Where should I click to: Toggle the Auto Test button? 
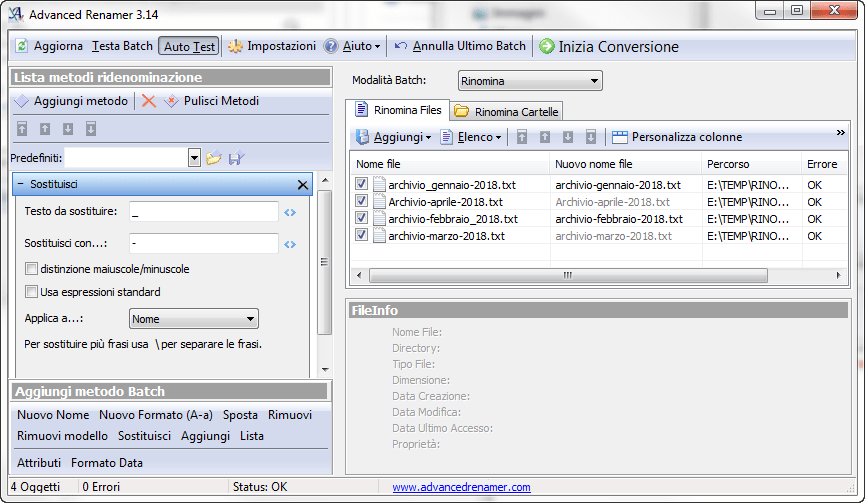[189, 46]
